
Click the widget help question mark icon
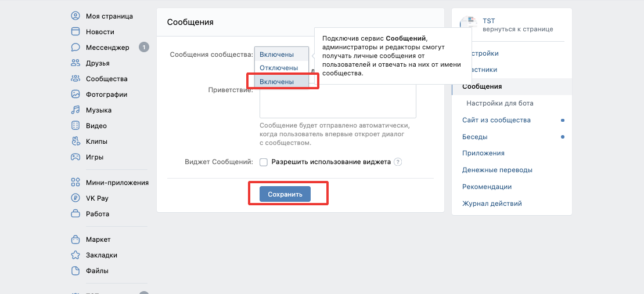pos(398,162)
